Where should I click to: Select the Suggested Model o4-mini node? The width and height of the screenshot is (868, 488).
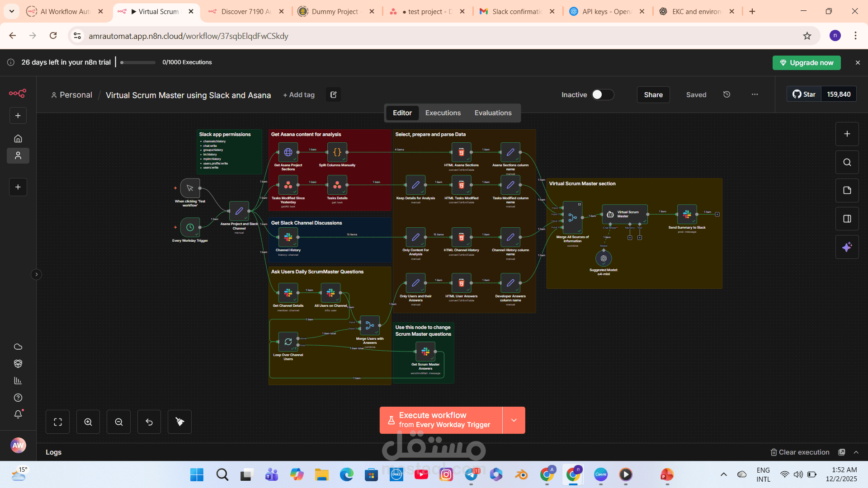pyautogui.click(x=604, y=258)
